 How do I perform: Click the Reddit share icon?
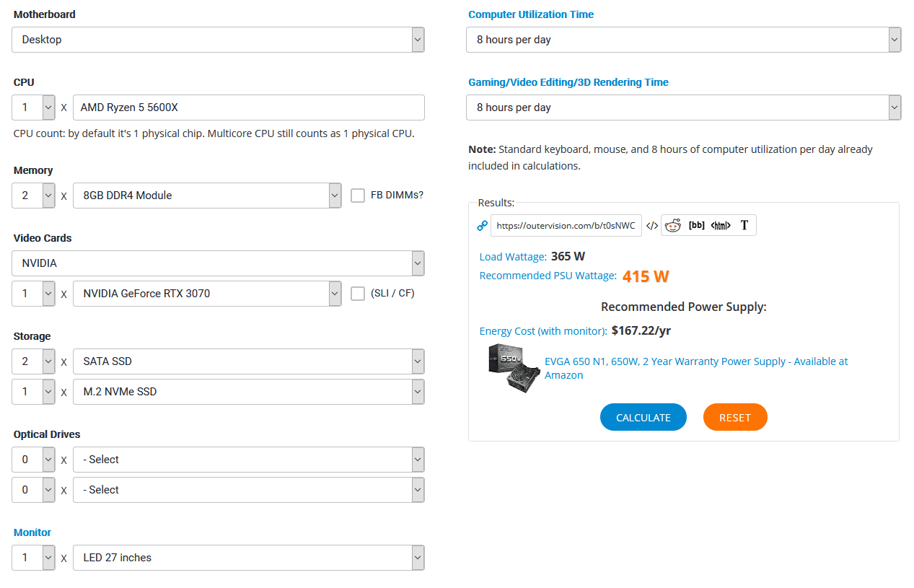[x=672, y=226]
